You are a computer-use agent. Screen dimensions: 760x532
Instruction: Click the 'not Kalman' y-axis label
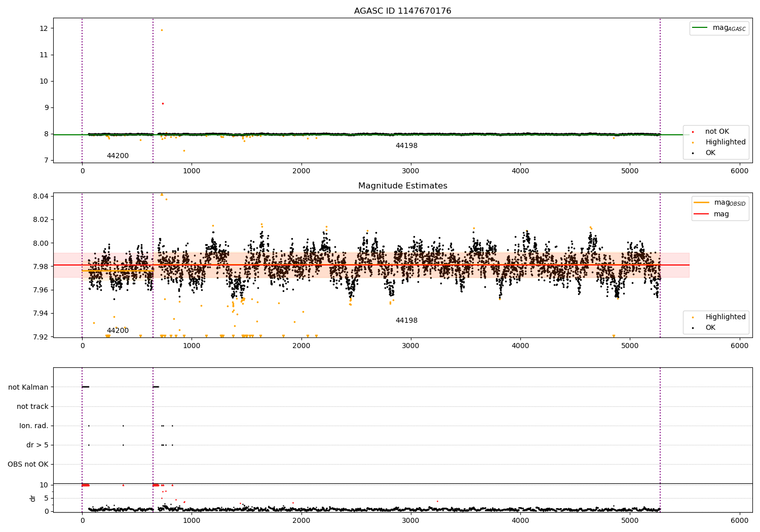point(28,387)
